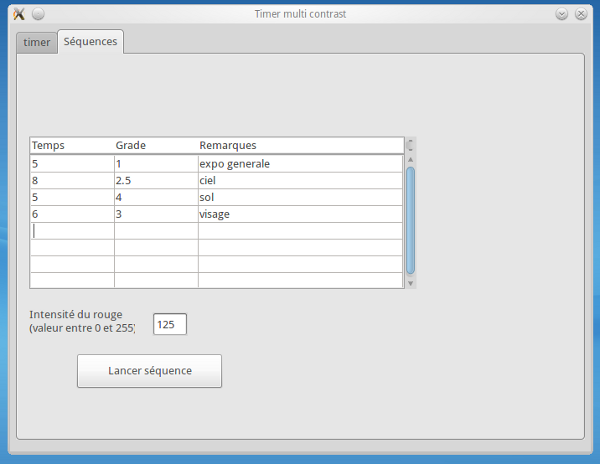The width and height of the screenshot is (600, 464).
Task: Click the Grade column header
Action: click(156, 146)
